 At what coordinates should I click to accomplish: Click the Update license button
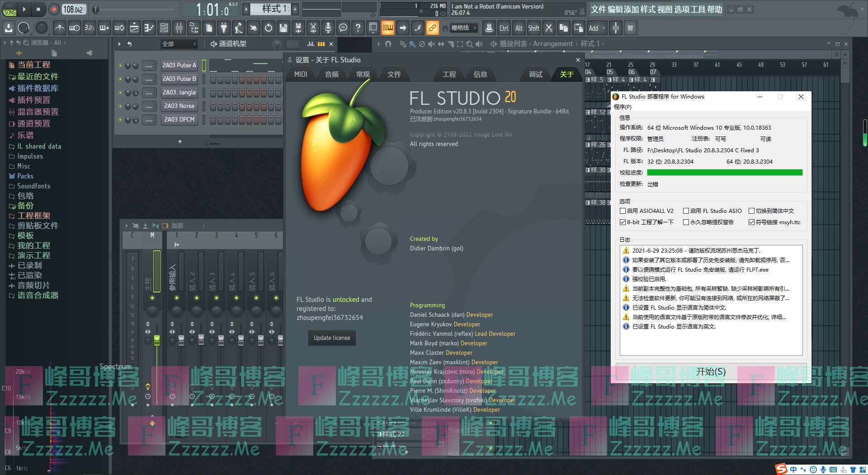click(332, 338)
